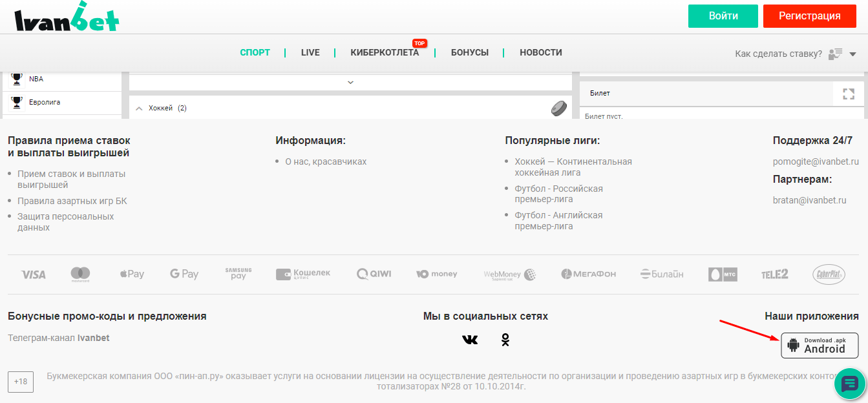This screenshot has height=403, width=868.
Task: Click the Кошелек payment logo
Action: [x=303, y=274]
